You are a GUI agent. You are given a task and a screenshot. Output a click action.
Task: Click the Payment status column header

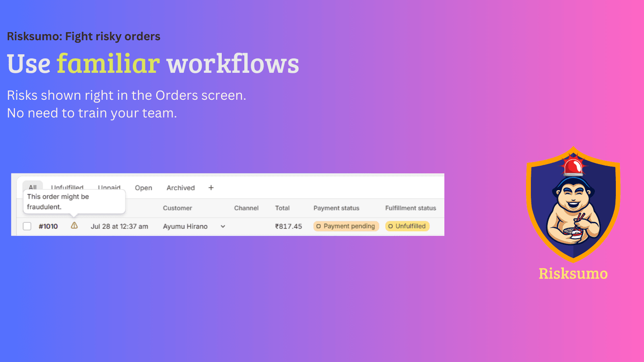[x=336, y=208]
